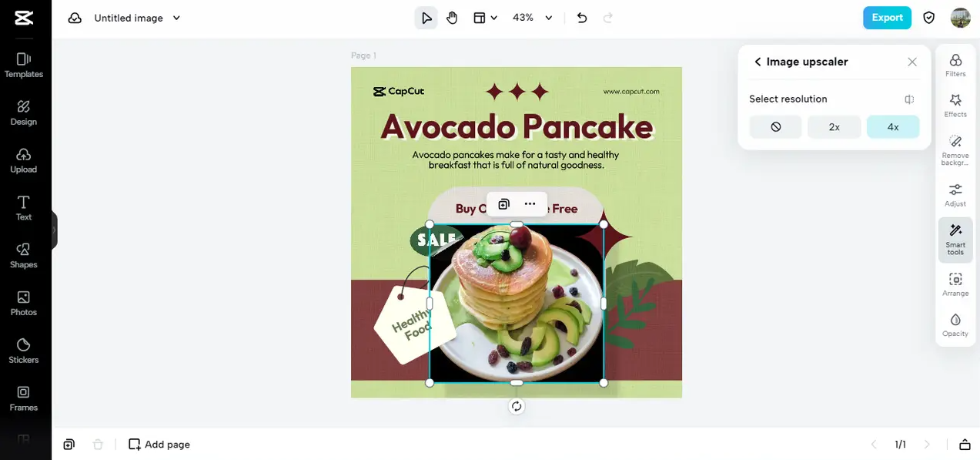Click the Export button

pos(887,18)
